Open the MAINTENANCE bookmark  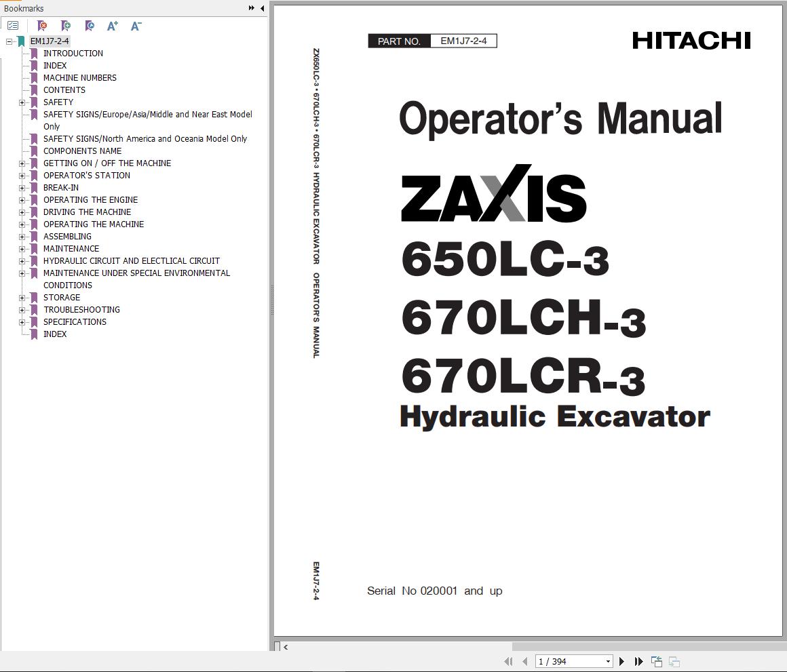[x=71, y=248]
